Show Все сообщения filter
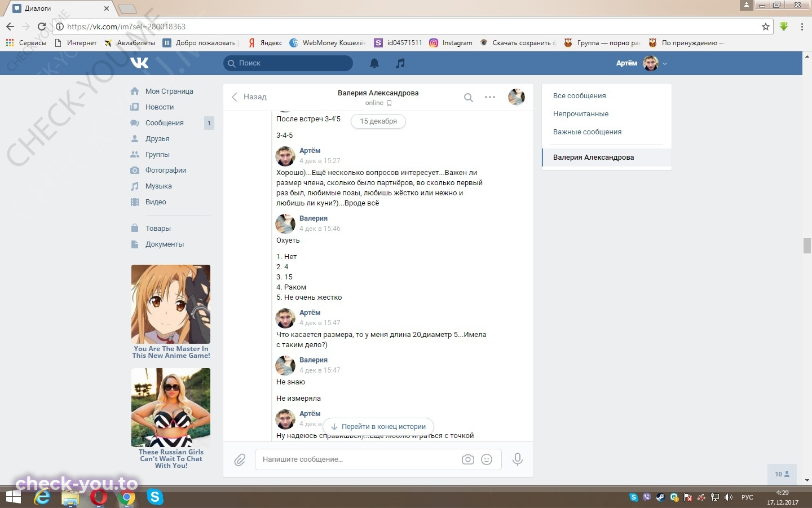 point(580,96)
